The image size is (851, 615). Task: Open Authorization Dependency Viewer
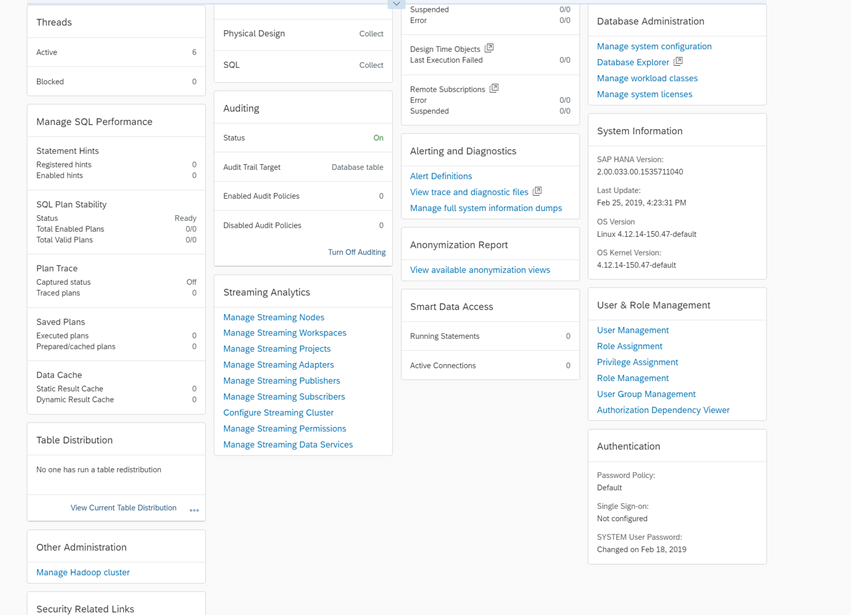663,410
